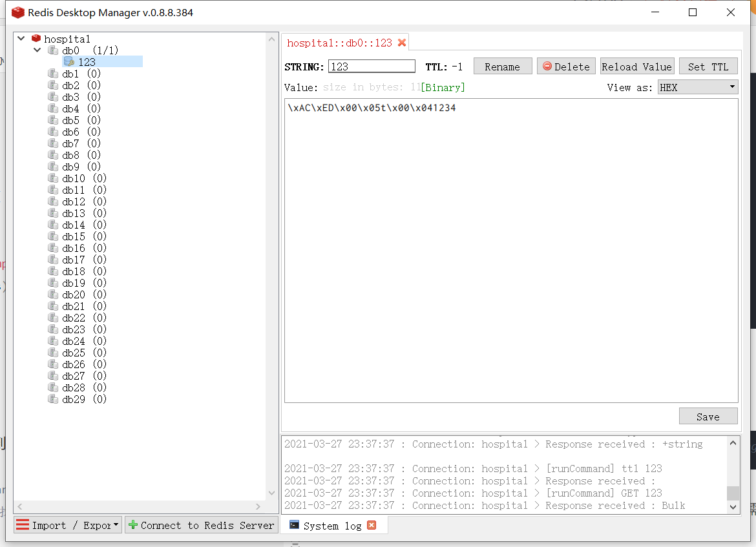This screenshot has height=547, width=756.
Task: Click the db9 database icon
Action: point(53,166)
